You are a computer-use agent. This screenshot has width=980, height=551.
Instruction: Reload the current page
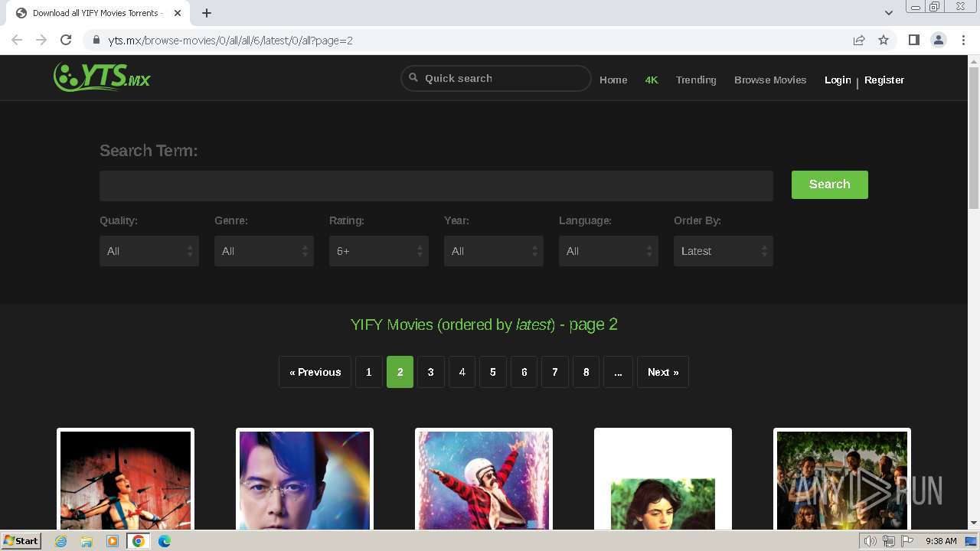point(66,40)
